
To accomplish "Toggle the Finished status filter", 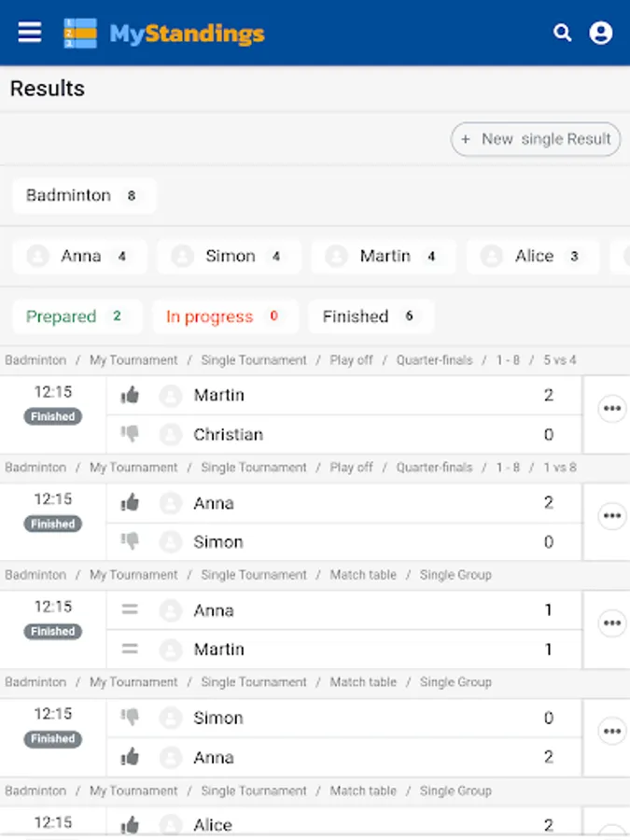I will 370,316.
